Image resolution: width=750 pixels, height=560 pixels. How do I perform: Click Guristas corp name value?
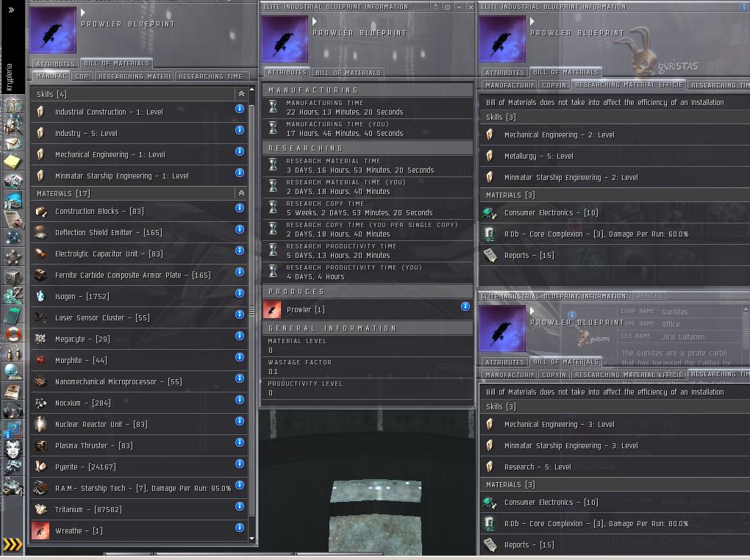coord(674,312)
